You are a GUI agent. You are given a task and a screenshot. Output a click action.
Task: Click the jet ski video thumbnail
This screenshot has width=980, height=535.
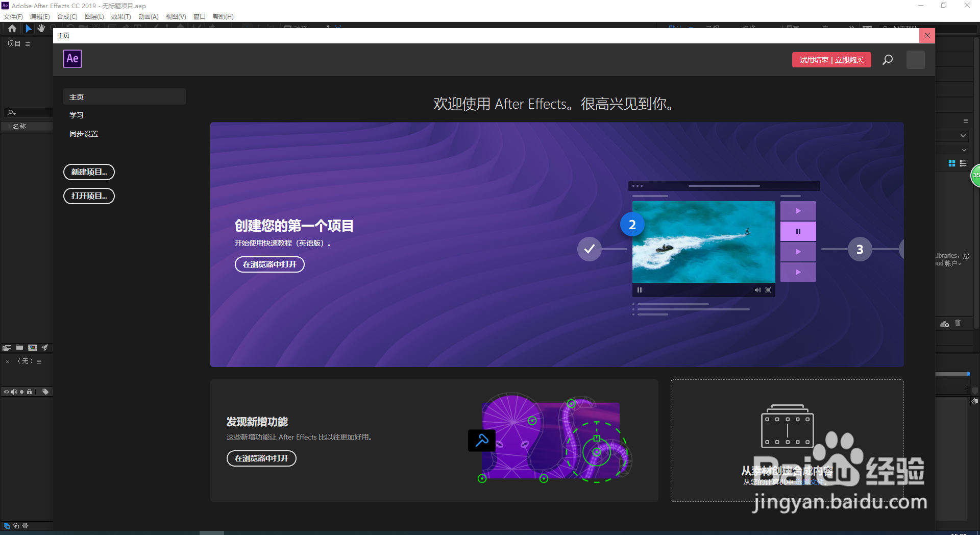pyautogui.click(x=704, y=242)
